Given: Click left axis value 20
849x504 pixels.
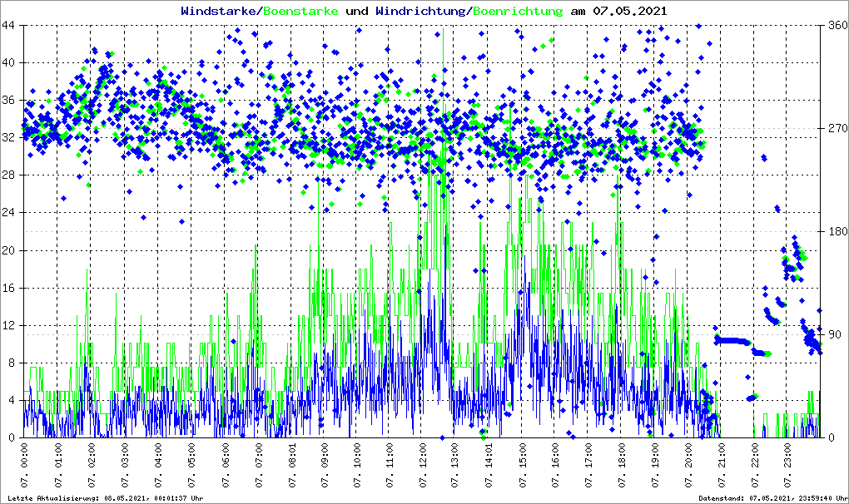Looking at the screenshot, I should (x=8, y=250).
